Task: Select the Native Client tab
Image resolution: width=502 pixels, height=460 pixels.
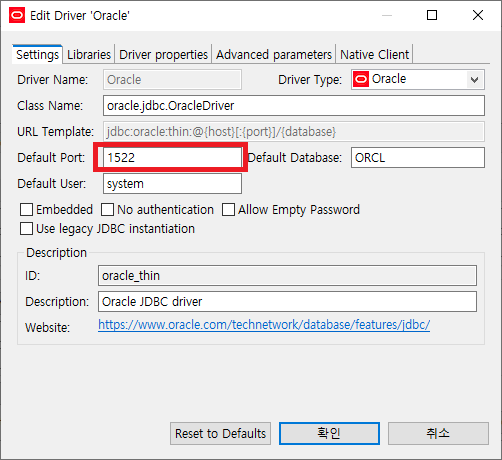Action: tap(374, 54)
